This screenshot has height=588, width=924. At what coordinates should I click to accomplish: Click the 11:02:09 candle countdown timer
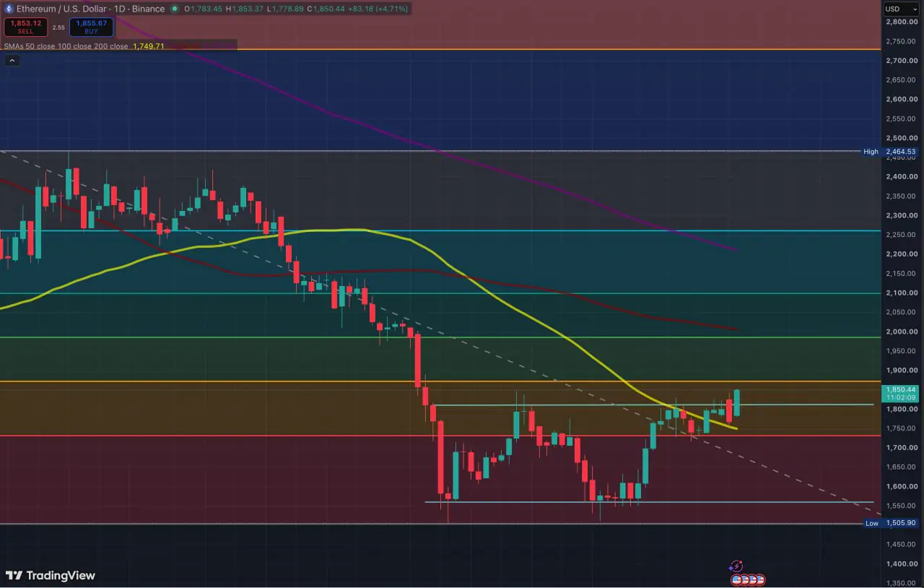coord(902,397)
